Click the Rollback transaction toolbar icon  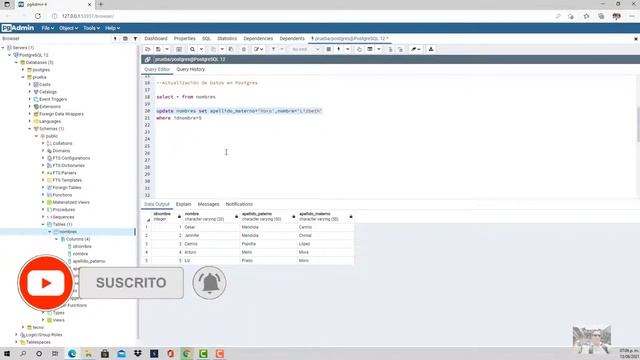(400, 49)
